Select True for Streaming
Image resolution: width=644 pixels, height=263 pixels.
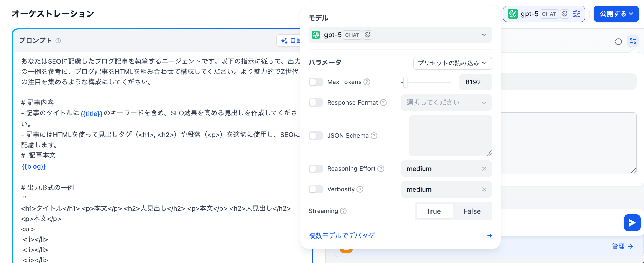434,211
